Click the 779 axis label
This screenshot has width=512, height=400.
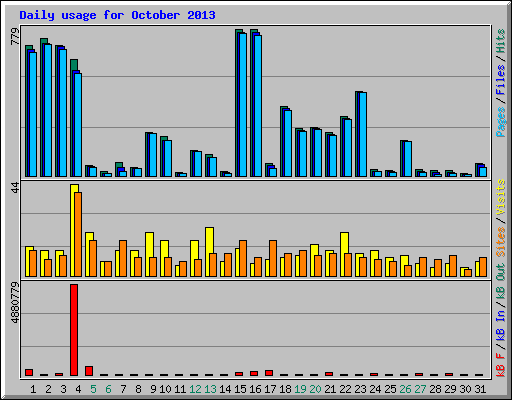click(x=15, y=36)
